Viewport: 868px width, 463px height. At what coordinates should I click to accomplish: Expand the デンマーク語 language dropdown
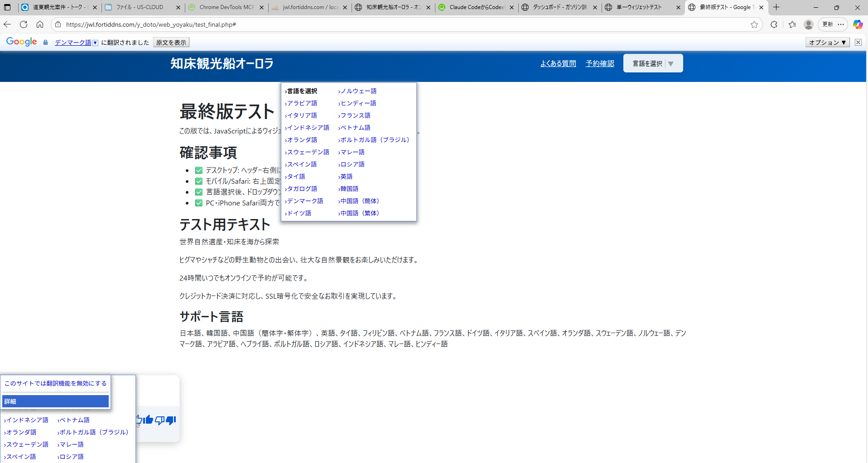(x=76, y=43)
